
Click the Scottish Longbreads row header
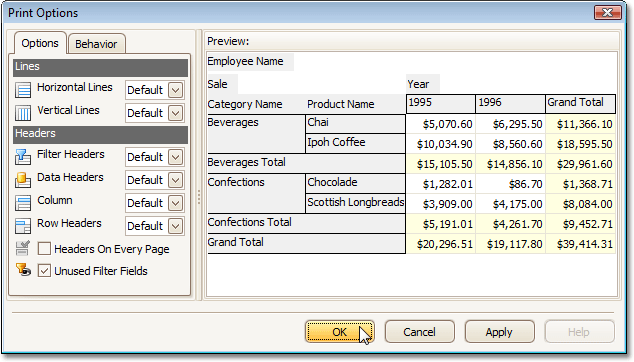pyautogui.click(x=355, y=203)
